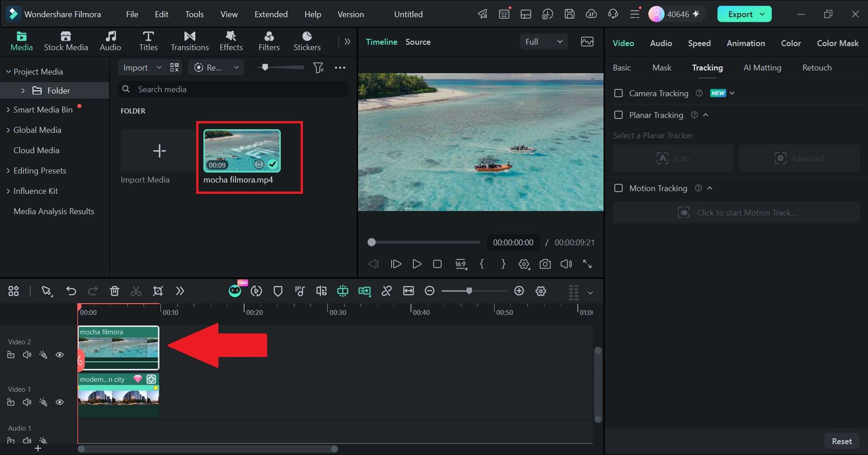Mute the Video 2 track

(x=27, y=355)
